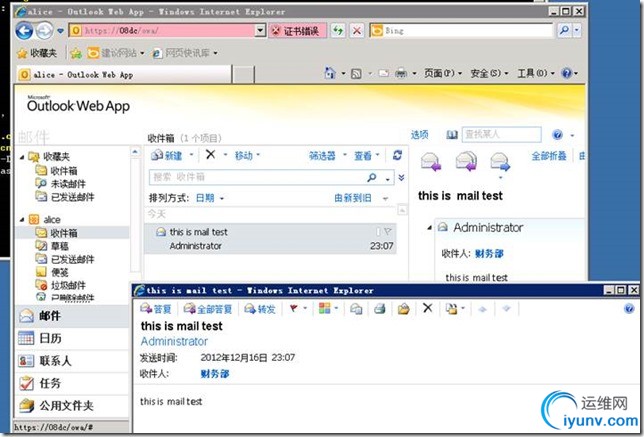The height and width of the screenshot is (437, 644).
Task: Open the 查看 dropdown
Action: point(367,156)
